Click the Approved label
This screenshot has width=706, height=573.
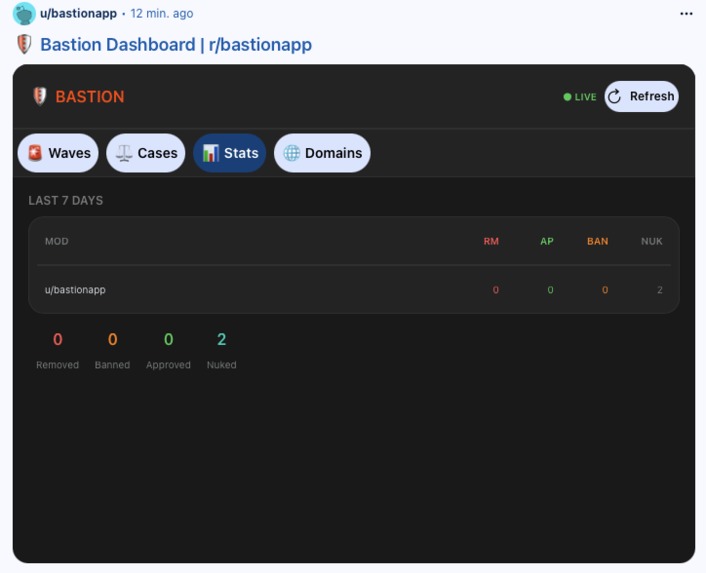pos(168,365)
